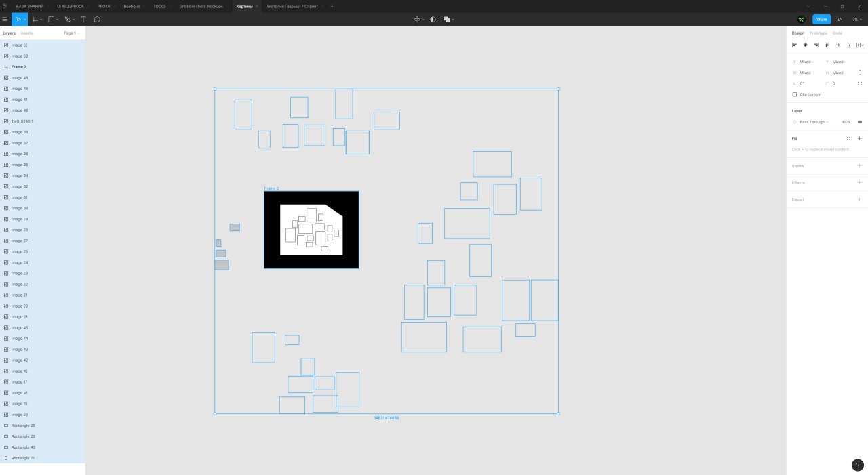The height and width of the screenshot is (475, 868).
Task: Click the rotation 0° field
Action: click(x=806, y=83)
